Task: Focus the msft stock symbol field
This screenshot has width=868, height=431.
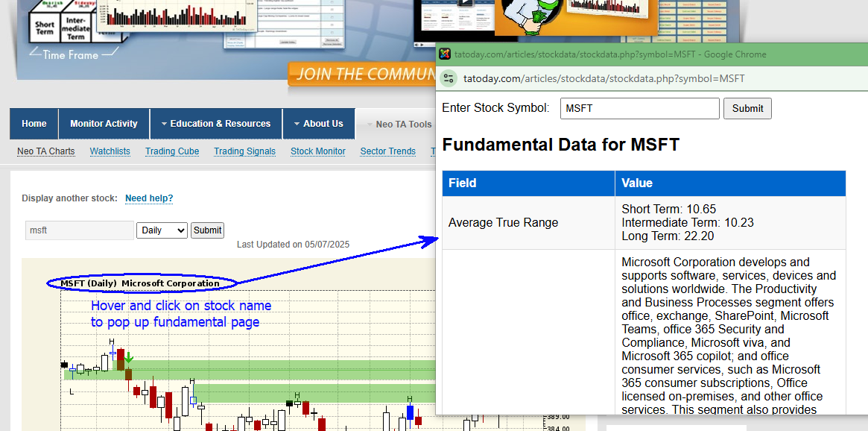Action: [80, 230]
